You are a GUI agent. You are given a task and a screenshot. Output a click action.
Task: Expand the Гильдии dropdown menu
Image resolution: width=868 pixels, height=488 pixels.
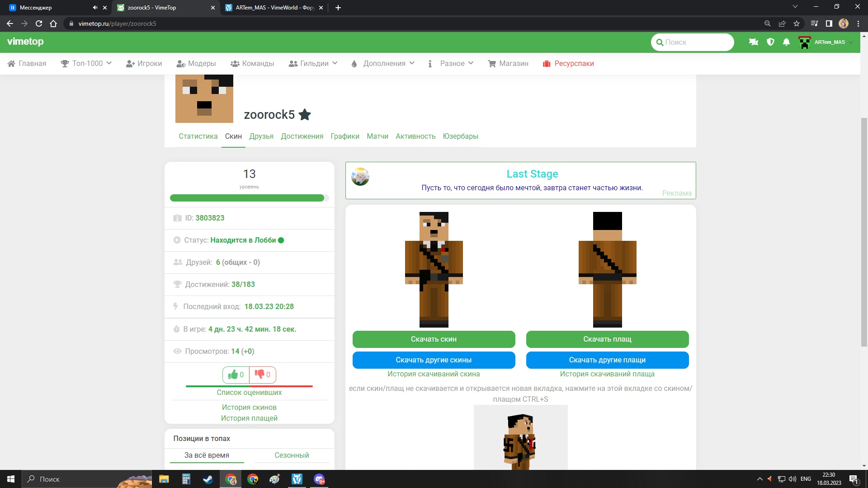click(313, 64)
